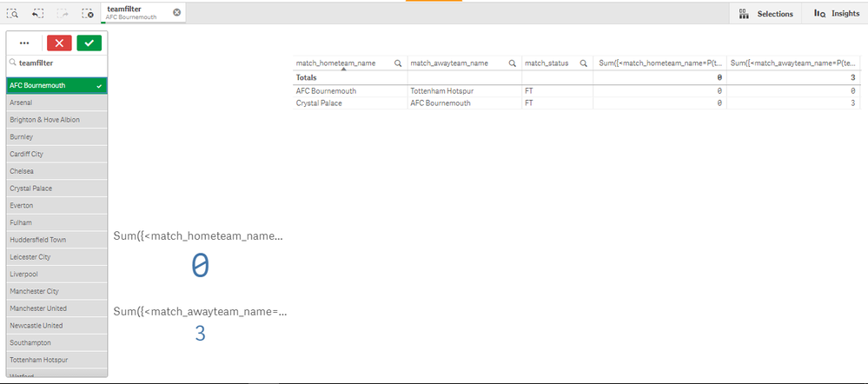
Task: Sort by match_awayteam_name column header
Action: coord(449,63)
